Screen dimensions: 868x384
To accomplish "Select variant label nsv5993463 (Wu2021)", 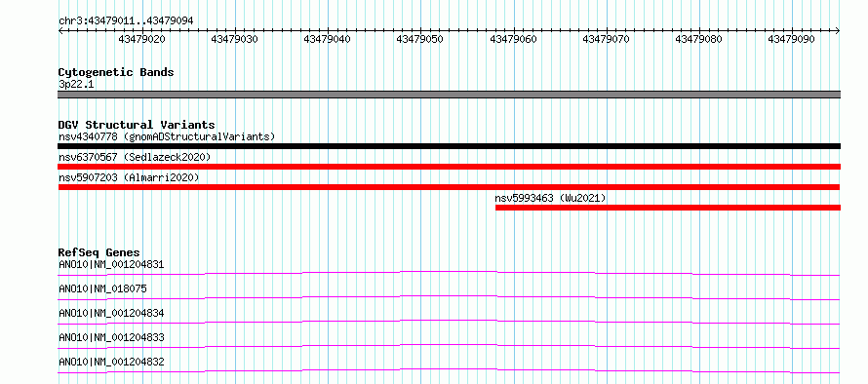I will coord(550,198).
